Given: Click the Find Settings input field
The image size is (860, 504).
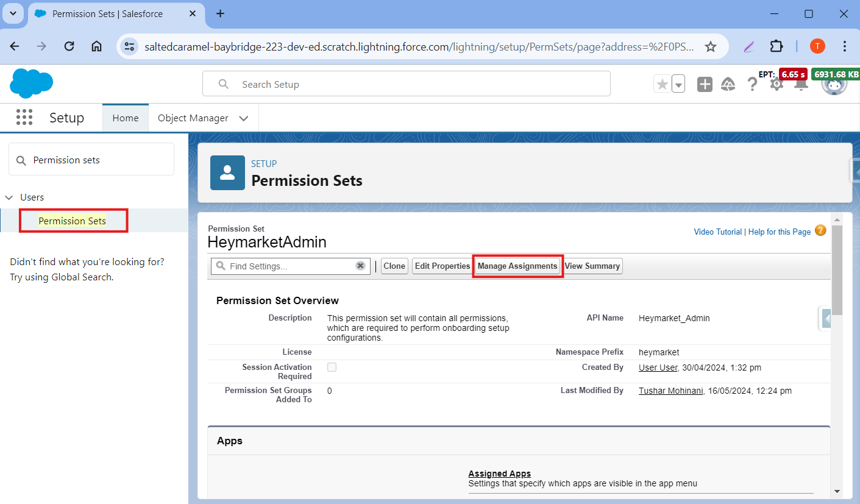Looking at the screenshot, I should point(290,266).
